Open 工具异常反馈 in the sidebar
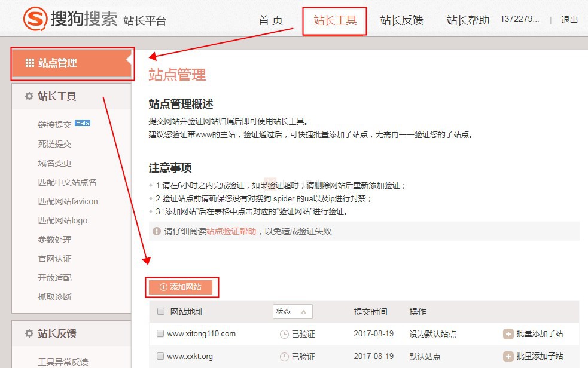This screenshot has width=588, height=368. tap(63, 362)
